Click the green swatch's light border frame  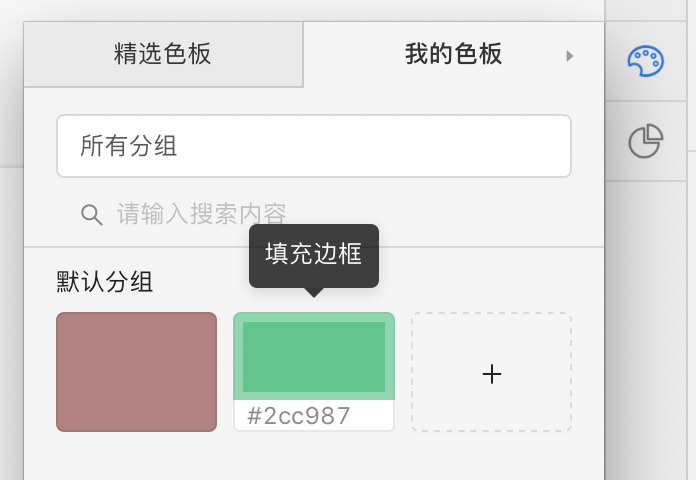tap(238, 356)
